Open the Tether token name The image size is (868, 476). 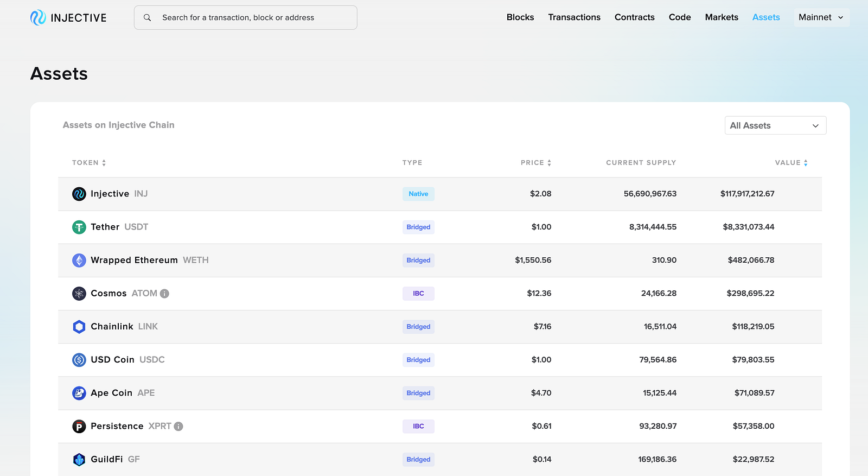[x=105, y=227]
